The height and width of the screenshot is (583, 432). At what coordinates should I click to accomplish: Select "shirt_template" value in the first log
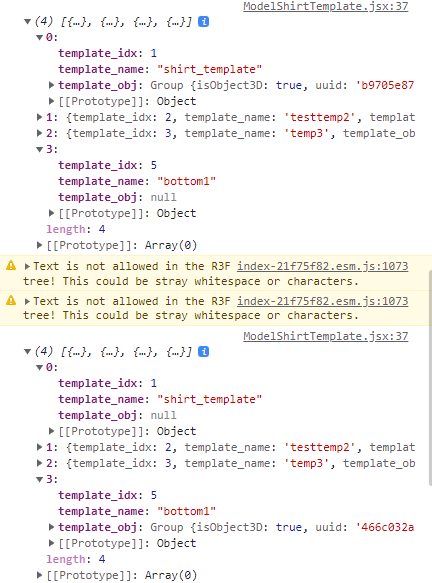210,69
